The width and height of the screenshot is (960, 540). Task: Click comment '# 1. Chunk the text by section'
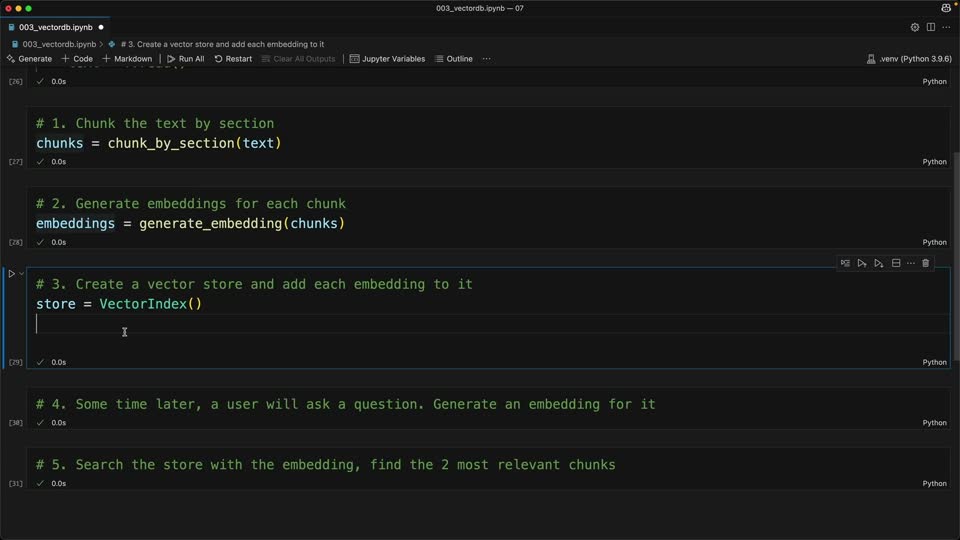(155, 123)
